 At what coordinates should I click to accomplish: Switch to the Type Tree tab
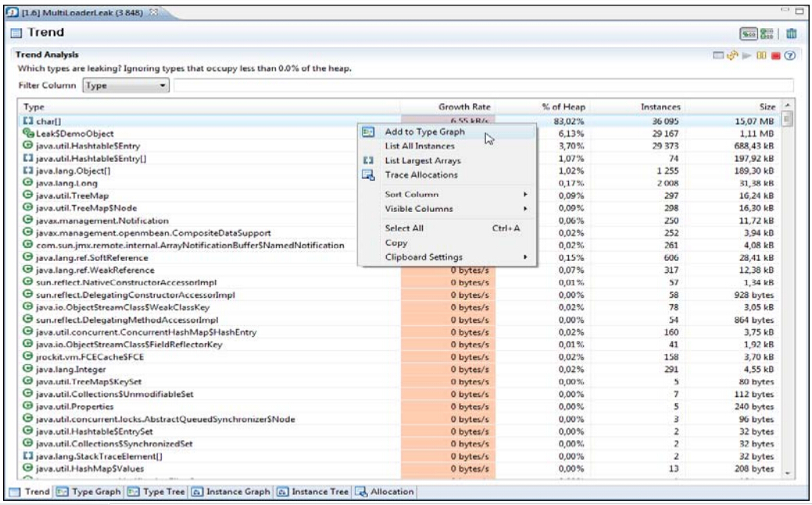pos(156,492)
